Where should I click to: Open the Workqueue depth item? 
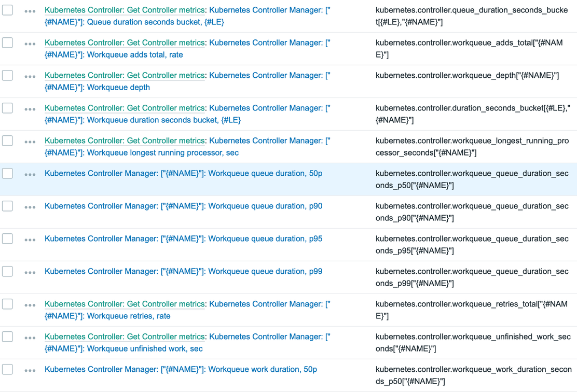pyautogui.click(x=187, y=81)
